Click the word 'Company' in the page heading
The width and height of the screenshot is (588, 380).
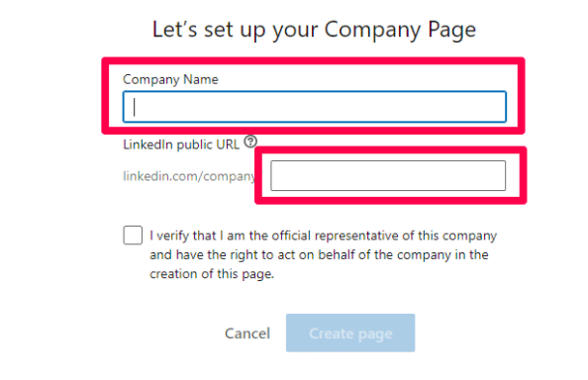point(372,30)
